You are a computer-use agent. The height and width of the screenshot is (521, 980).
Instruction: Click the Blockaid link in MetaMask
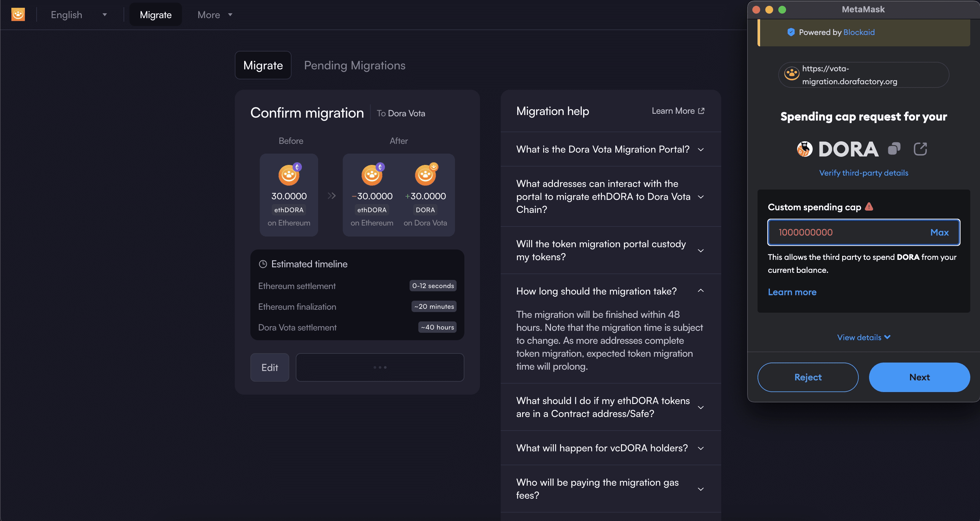859,32
